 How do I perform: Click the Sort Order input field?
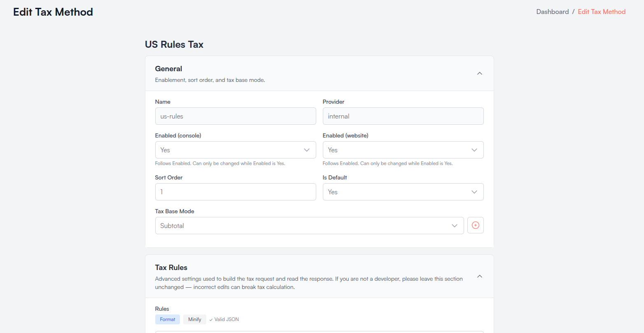point(236,192)
